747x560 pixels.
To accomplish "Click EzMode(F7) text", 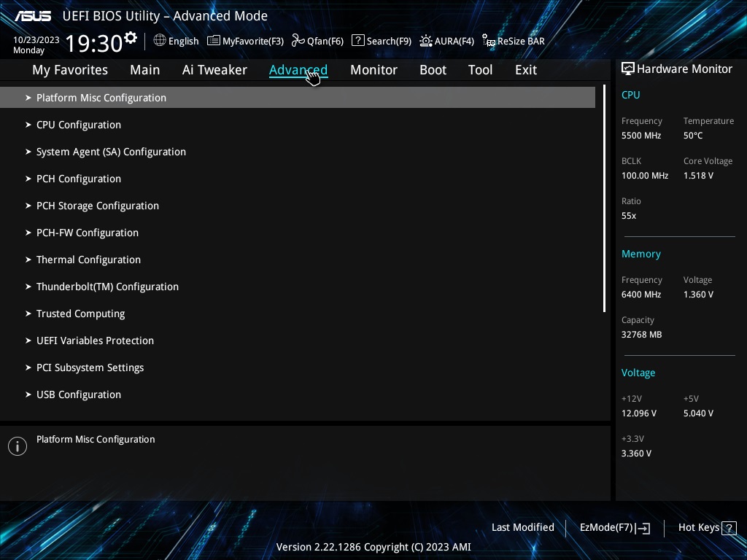I will 606,528.
